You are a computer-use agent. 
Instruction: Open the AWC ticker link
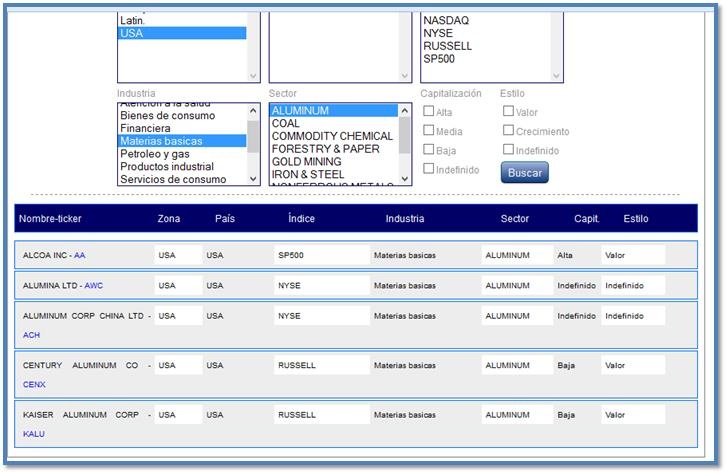(x=93, y=286)
